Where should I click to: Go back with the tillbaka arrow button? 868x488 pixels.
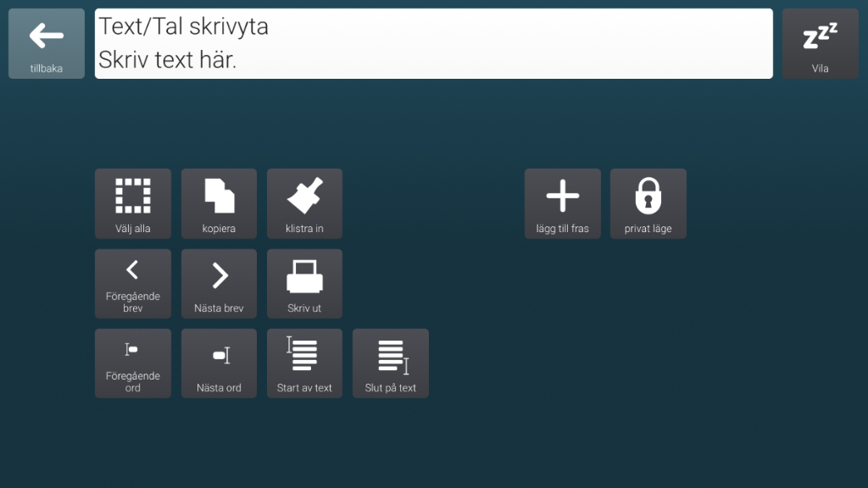(x=47, y=44)
